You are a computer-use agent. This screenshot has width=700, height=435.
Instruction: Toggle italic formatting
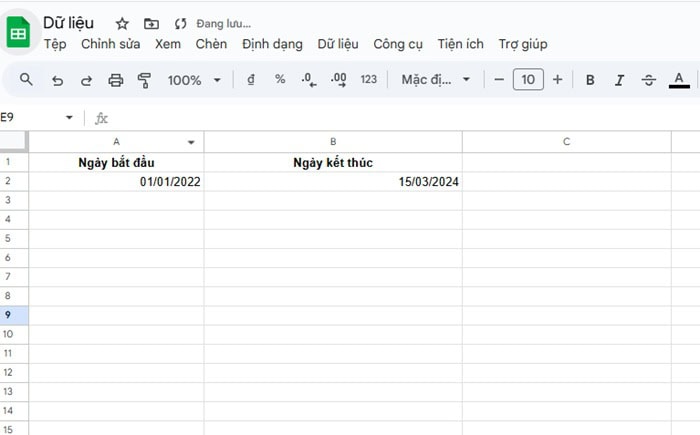619,80
